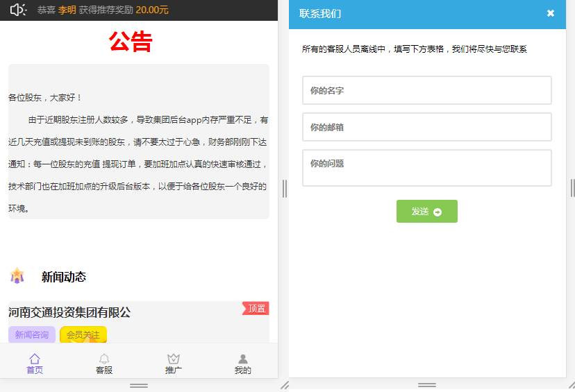
Task: Click the 李明 winner name in ticker
Action: pyautogui.click(x=67, y=10)
